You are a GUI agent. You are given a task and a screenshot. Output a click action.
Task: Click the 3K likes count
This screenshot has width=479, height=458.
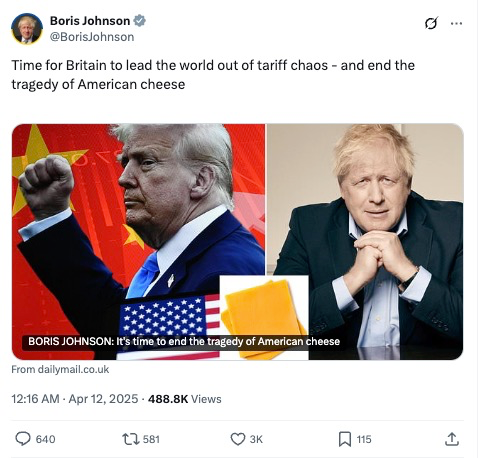click(256, 439)
